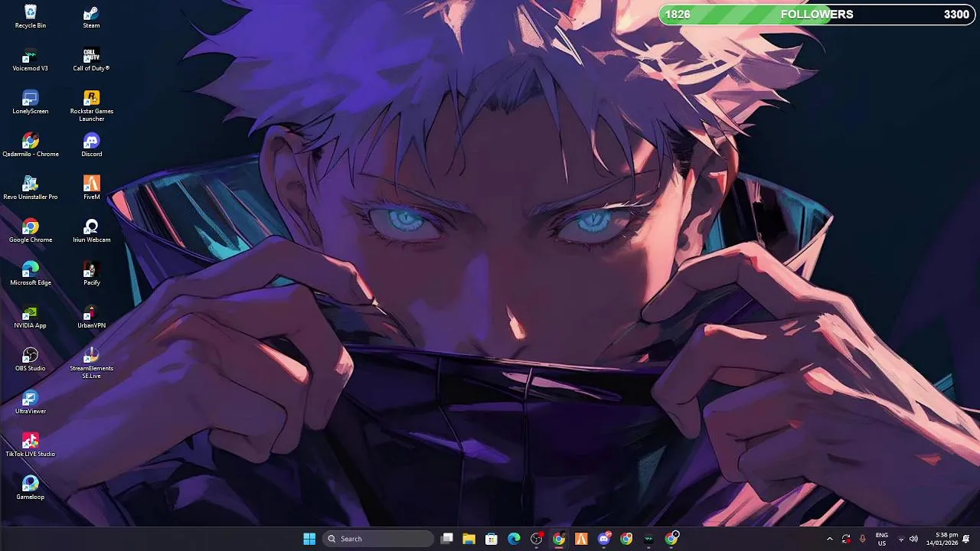The image size is (980, 551).
Task: Click the microphone tray icon
Action: 863,539
